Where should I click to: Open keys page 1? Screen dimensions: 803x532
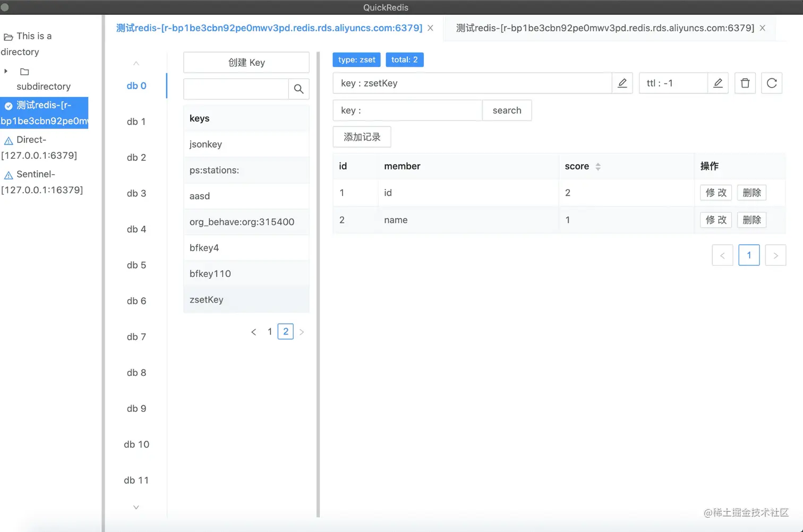pos(270,332)
